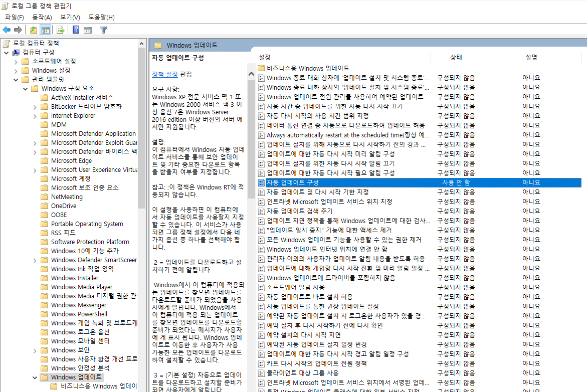Screen dimensions: 587x392
Task: Select the Windows Messenger tree item
Action: tap(79, 305)
